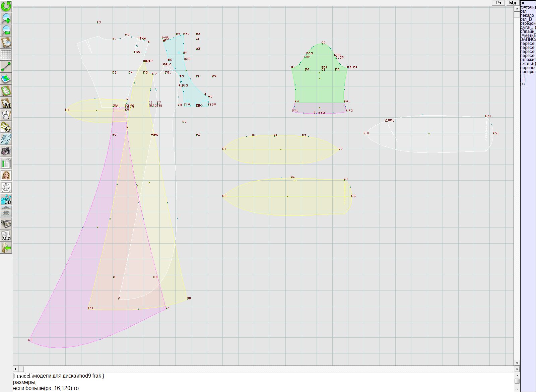This screenshot has height=392, width=536.
Task: Click the vertical scrollbar up arrow
Action: coord(517,8)
